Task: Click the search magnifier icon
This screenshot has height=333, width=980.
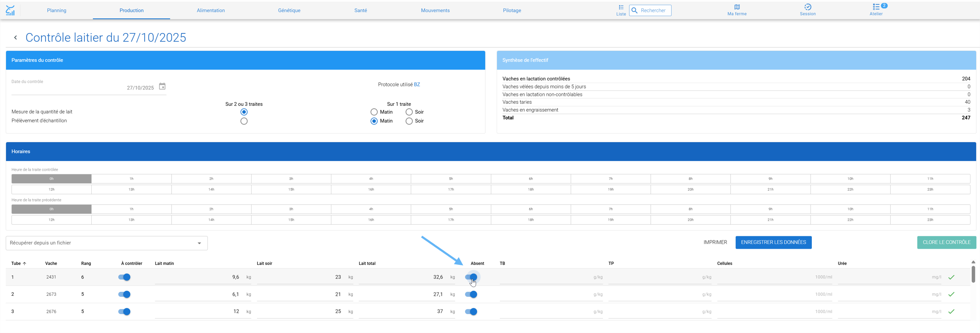Action: click(635, 10)
